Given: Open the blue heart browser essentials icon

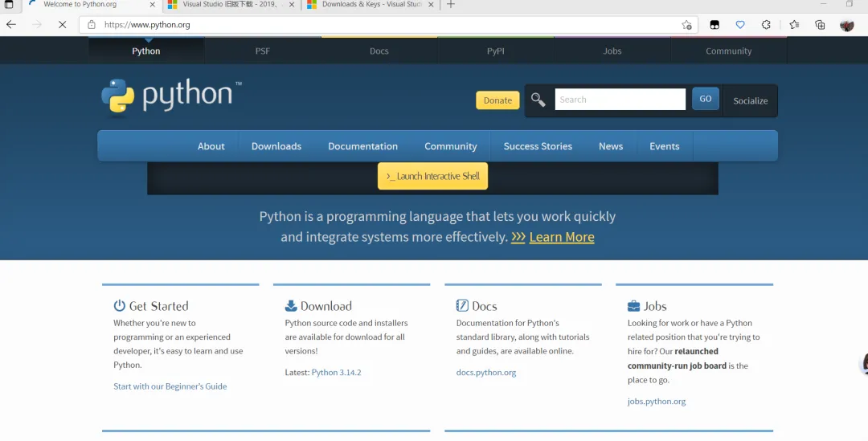Looking at the screenshot, I should coord(740,25).
